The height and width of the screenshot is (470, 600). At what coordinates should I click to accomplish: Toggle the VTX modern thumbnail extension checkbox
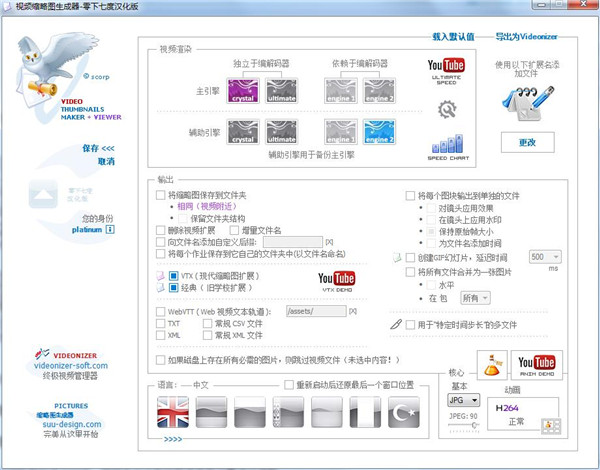(174, 274)
